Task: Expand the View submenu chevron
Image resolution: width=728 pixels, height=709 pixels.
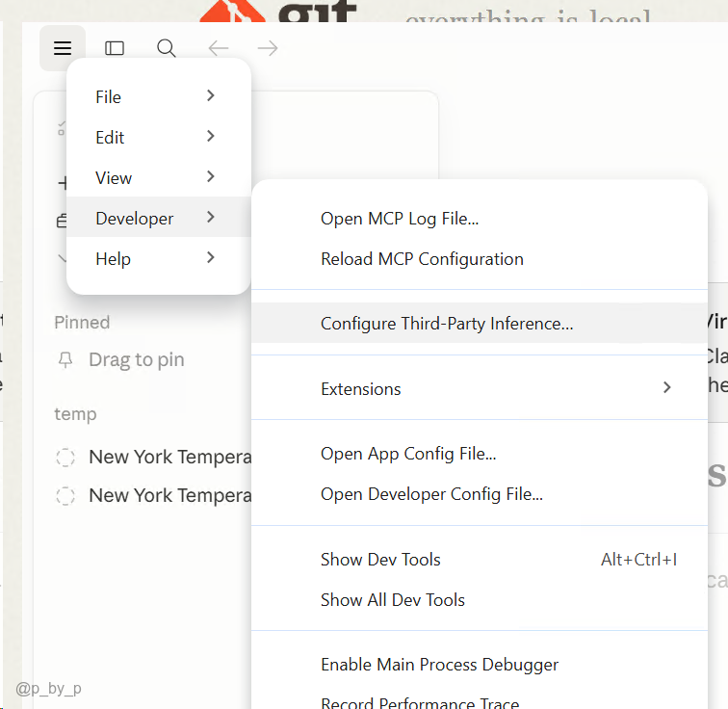Action: tap(210, 176)
